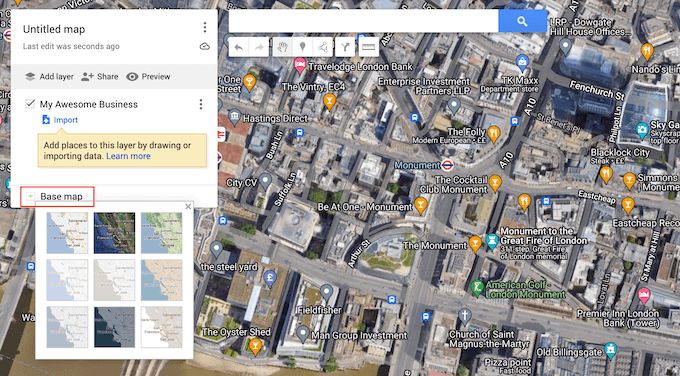Click Be At One - Monument bar marker

pyautogui.click(x=420, y=205)
